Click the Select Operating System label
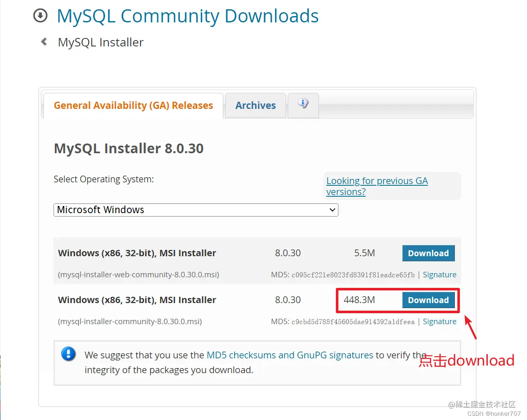Viewport: 527px width, 420px height. pos(104,179)
